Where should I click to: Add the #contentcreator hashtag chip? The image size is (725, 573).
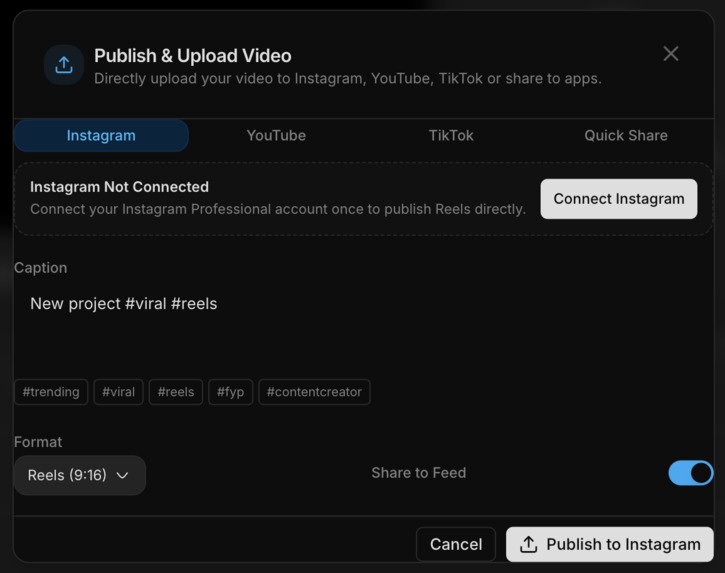[x=314, y=392]
